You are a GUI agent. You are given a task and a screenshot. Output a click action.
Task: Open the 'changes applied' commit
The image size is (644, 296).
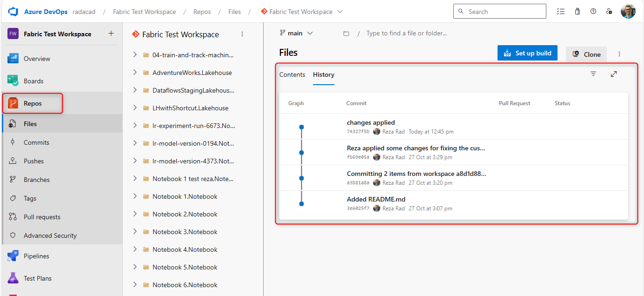[371, 123]
